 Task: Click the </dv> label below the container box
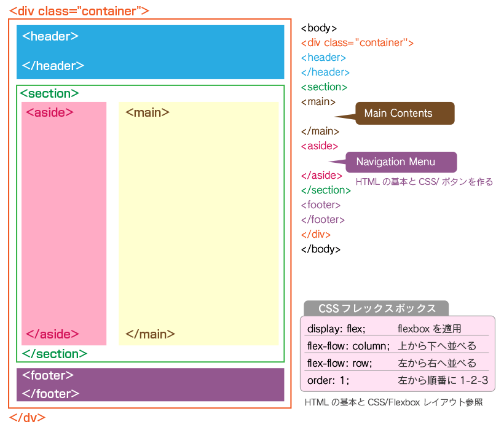(27, 418)
